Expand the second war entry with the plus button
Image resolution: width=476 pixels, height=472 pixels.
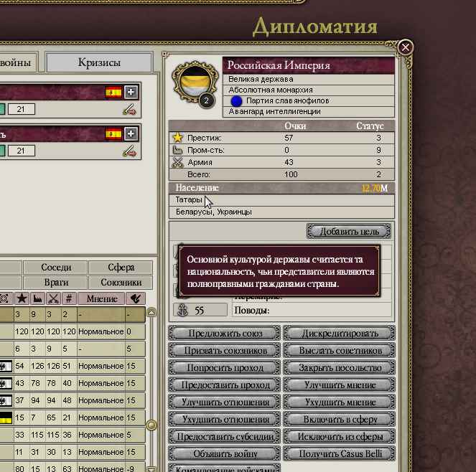click(130, 133)
